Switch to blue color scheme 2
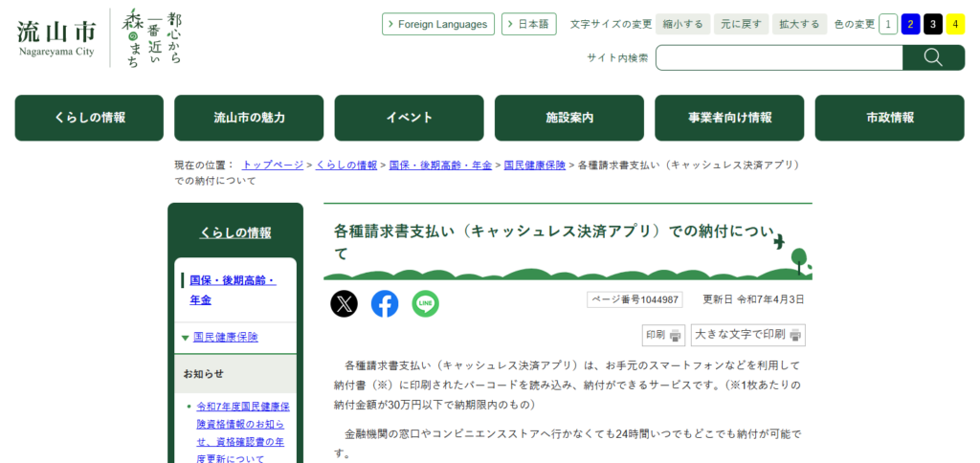Image resolution: width=980 pixels, height=463 pixels. click(910, 24)
